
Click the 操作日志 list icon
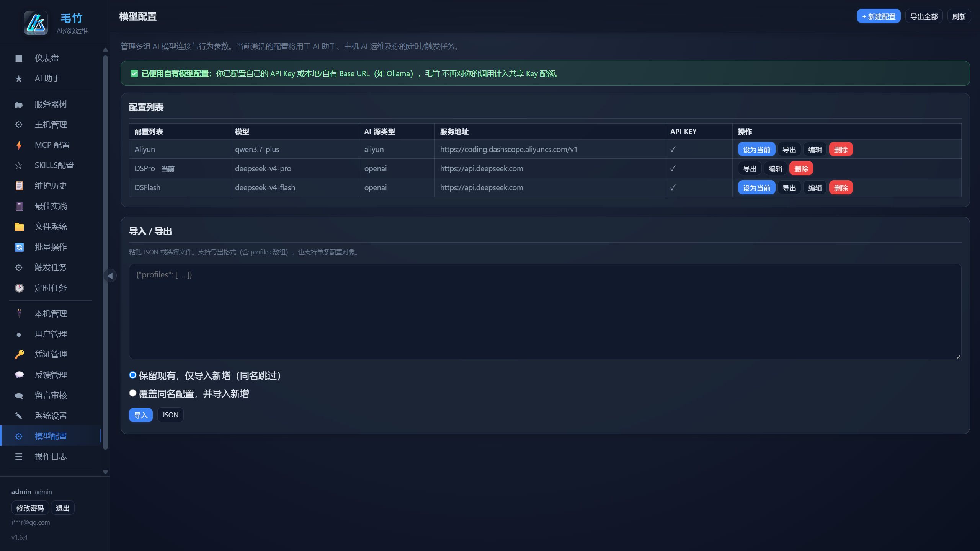19,456
